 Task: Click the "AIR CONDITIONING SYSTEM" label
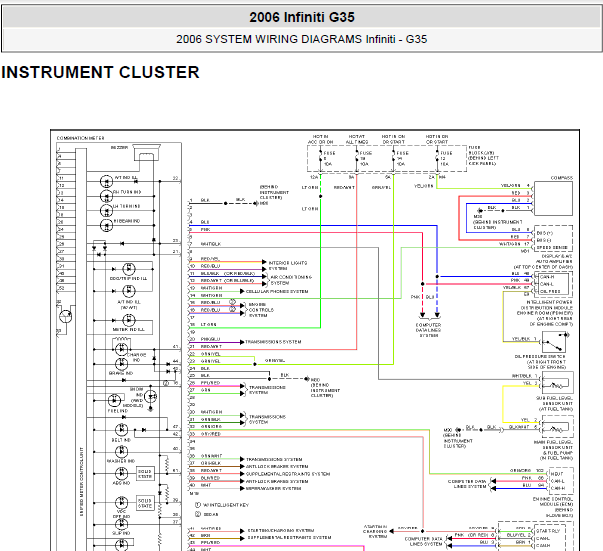[291, 280]
